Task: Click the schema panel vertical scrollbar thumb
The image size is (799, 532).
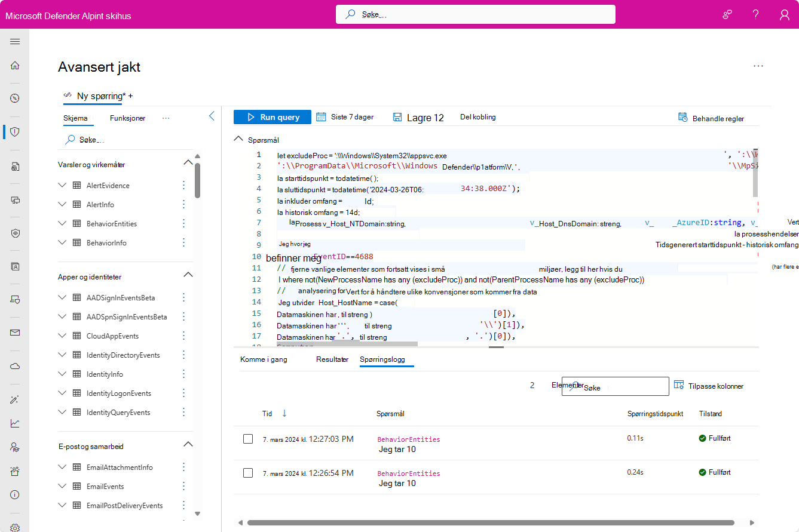Action: pyautogui.click(x=197, y=180)
